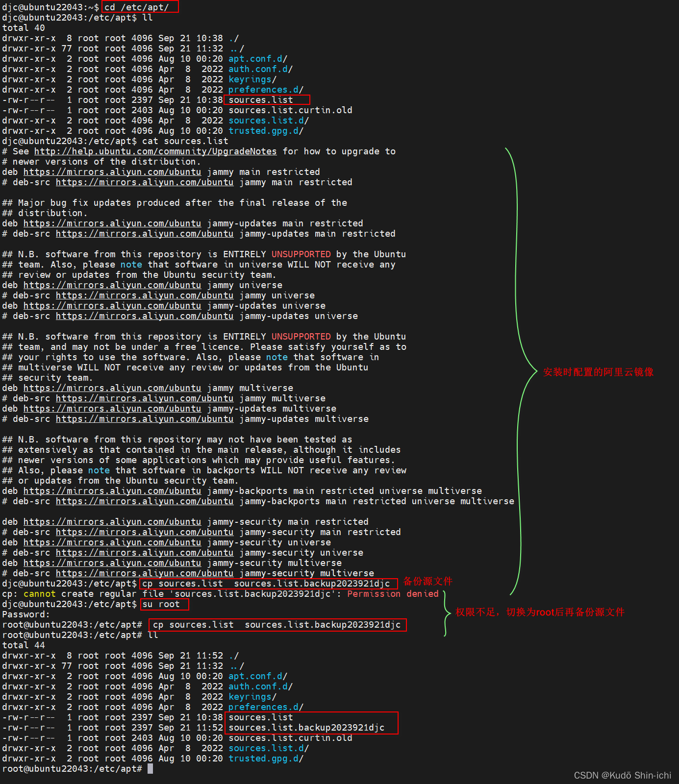The width and height of the screenshot is (679, 784).
Task: Open aliyun link on 'deb jammy-security main restricted' line
Action: coord(112,522)
